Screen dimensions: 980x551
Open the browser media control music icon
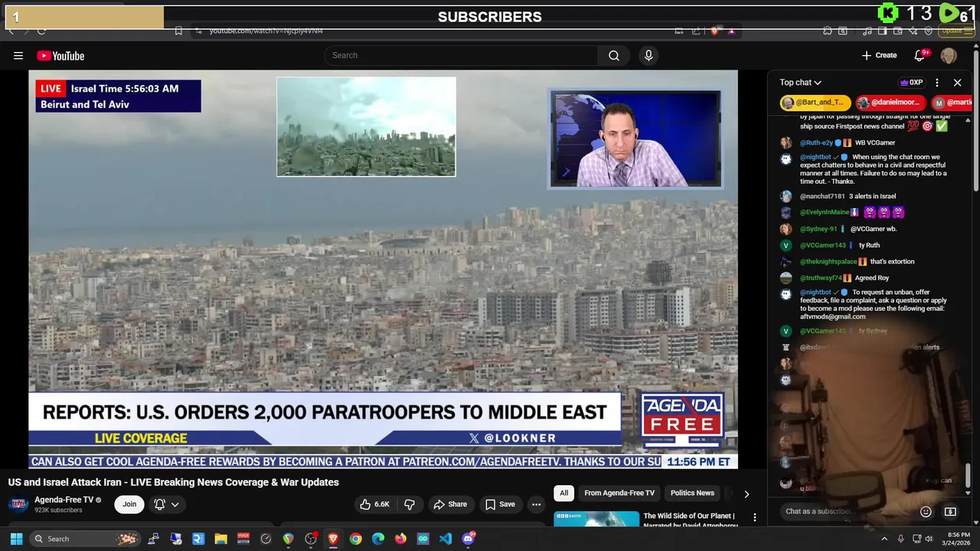867,31
